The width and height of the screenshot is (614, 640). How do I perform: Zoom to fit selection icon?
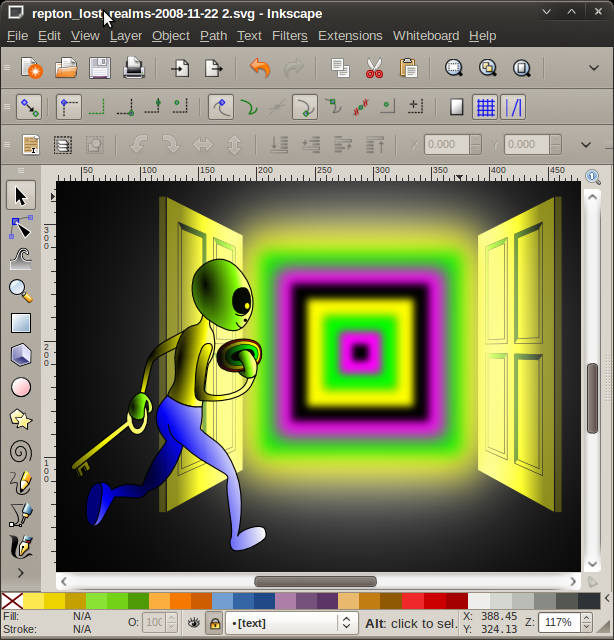coord(454,68)
